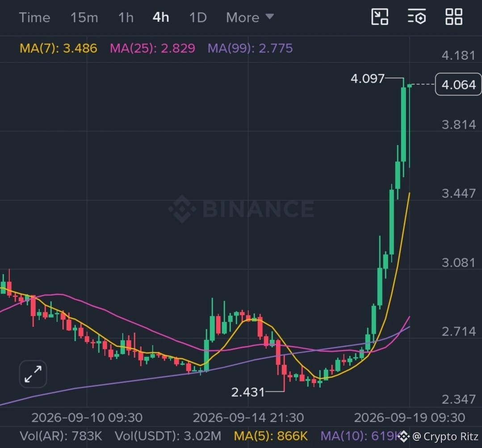
Task: Expand chart with the fullscreen arrows icon
Action: (33, 374)
